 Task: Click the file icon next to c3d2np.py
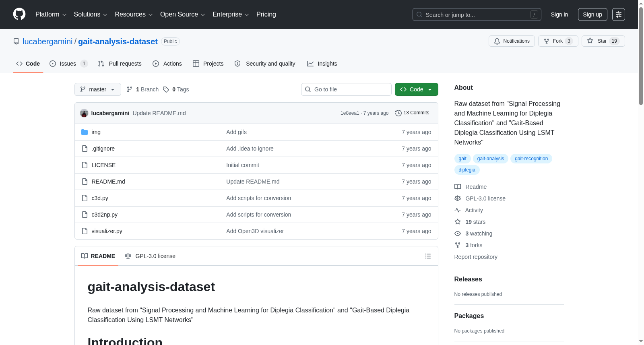click(85, 215)
